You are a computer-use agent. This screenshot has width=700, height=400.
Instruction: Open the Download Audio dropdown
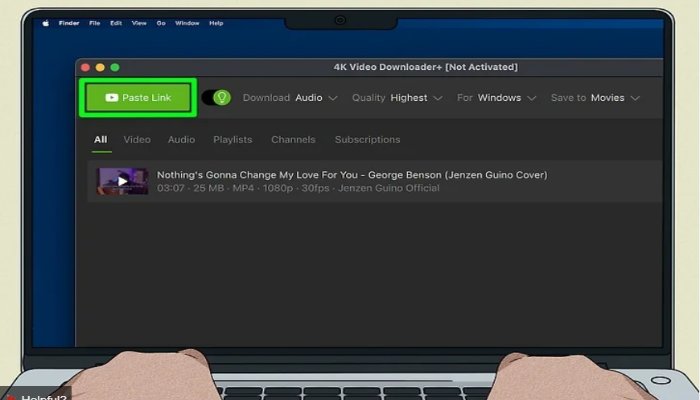(x=290, y=98)
